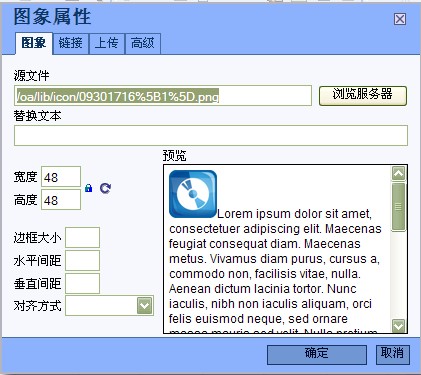Open the 链接 tab
Image resolution: width=421 pixels, height=375 pixels.
coord(71,43)
